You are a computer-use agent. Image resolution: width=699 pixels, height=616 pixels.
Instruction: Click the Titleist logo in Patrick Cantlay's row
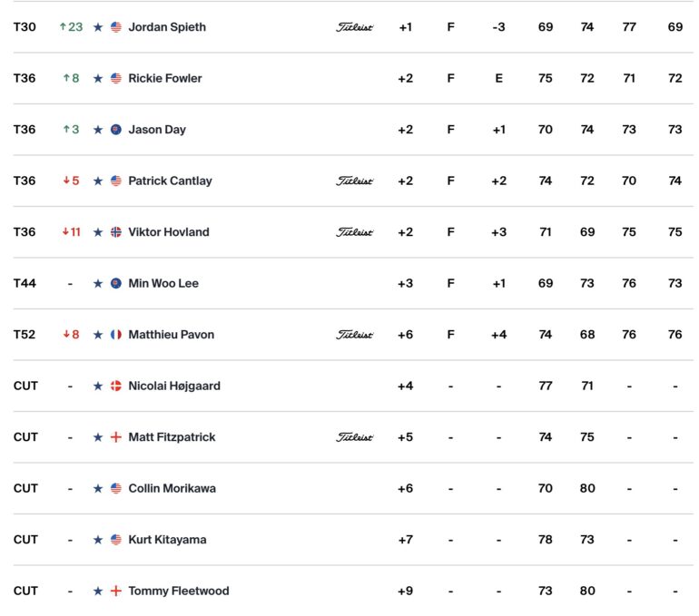click(354, 181)
